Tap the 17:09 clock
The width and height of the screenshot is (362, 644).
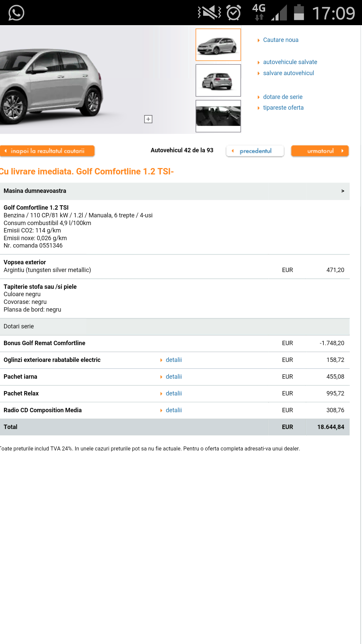[x=334, y=13]
